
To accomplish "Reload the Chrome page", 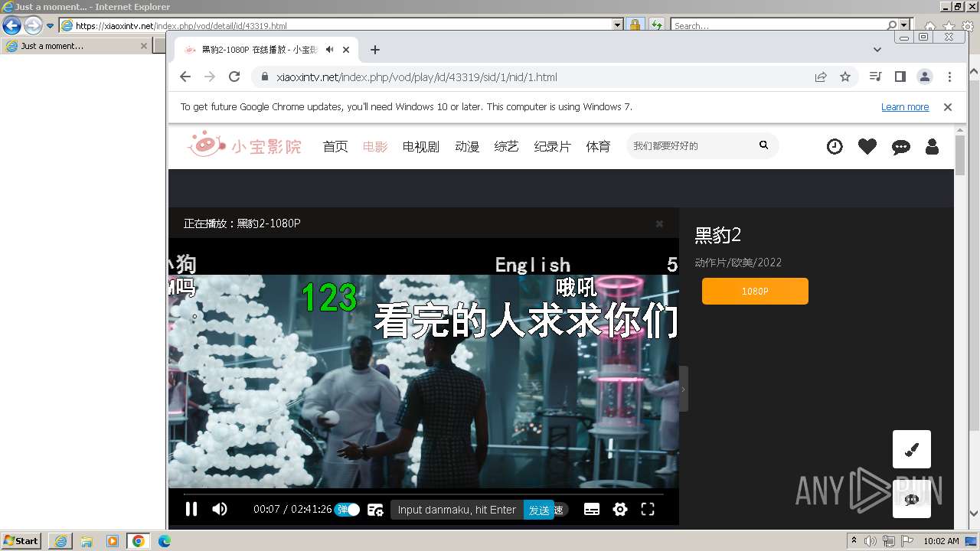I will pyautogui.click(x=234, y=77).
